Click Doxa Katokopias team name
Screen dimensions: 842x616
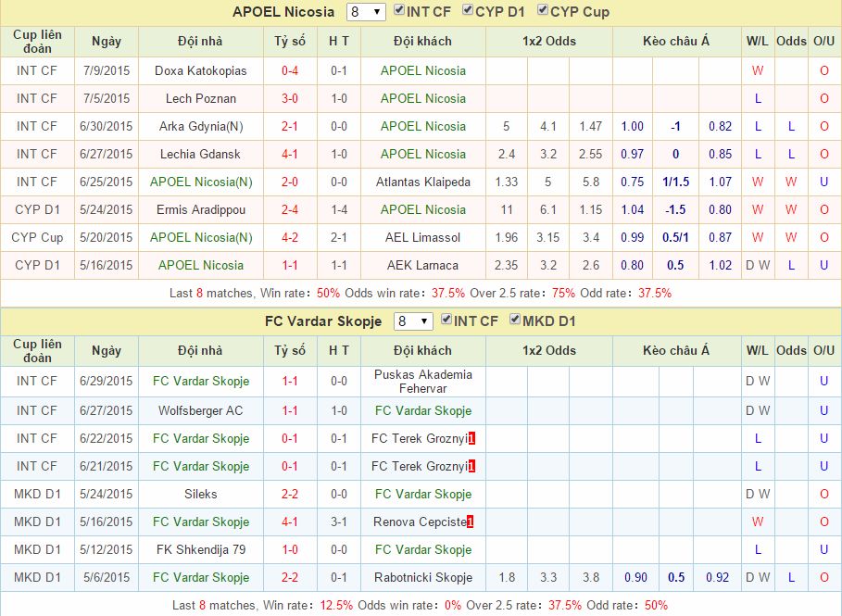point(200,71)
